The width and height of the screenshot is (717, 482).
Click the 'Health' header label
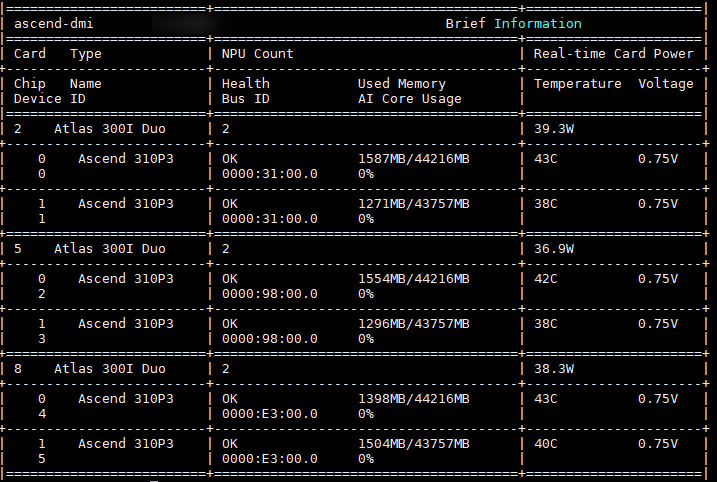(246, 83)
